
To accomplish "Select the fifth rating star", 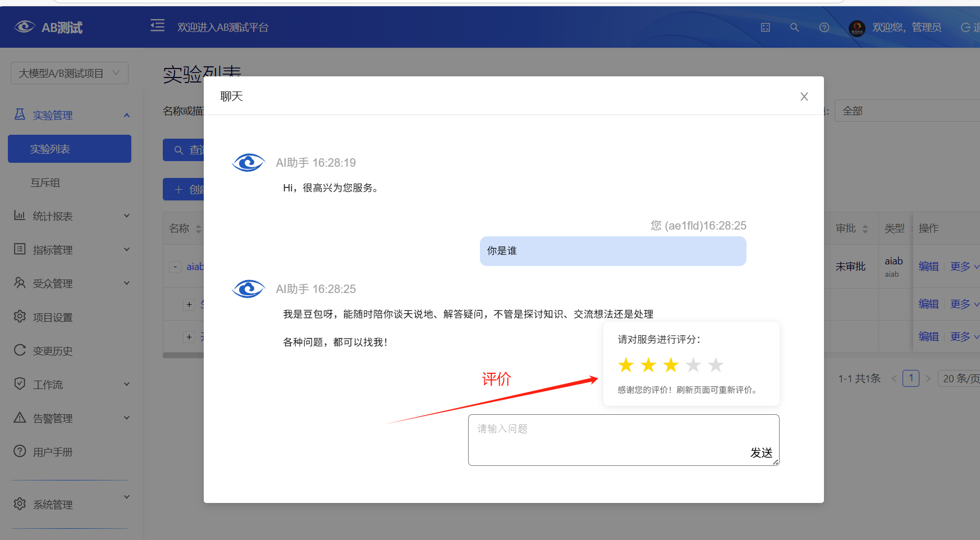I will click(x=716, y=365).
